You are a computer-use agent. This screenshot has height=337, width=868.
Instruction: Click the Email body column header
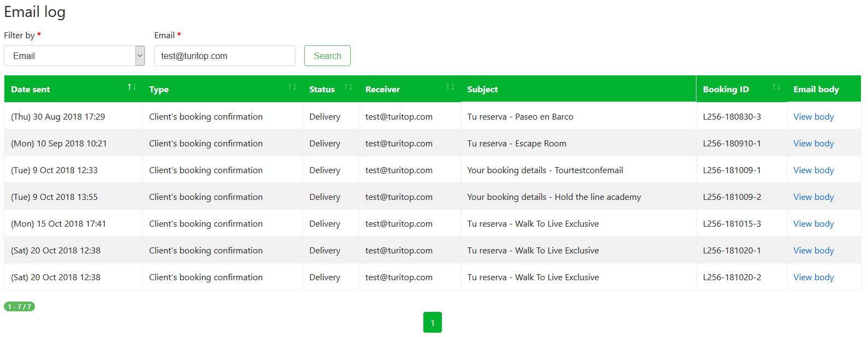point(816,90)
